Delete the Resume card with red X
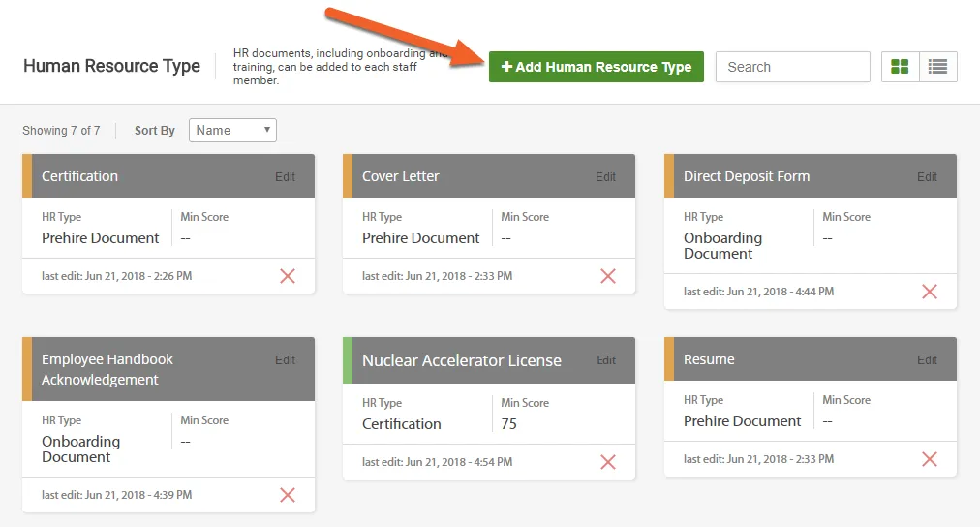 tap(930, 459)
